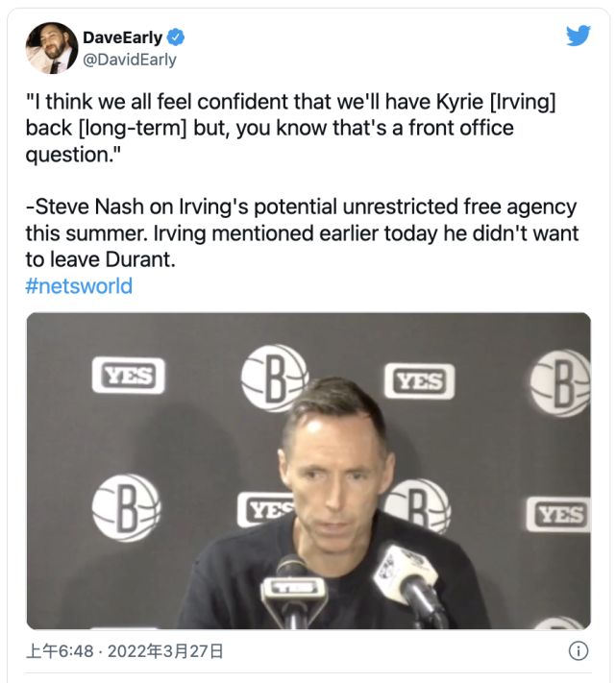Viewport: 616px width, 683px height.
Task: Click the black YES microphone in photo
Action: [x=294, y=591]
